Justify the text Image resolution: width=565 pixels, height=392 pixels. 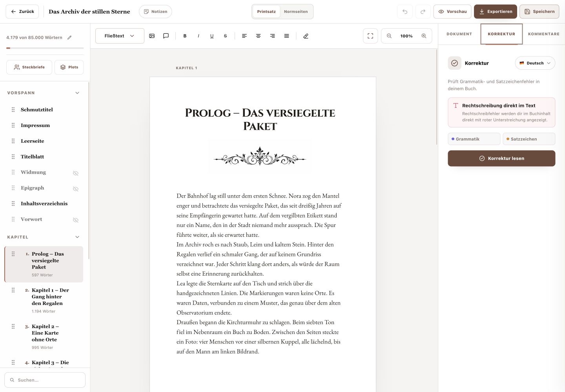pyautogui.click(x=286, y=36)
